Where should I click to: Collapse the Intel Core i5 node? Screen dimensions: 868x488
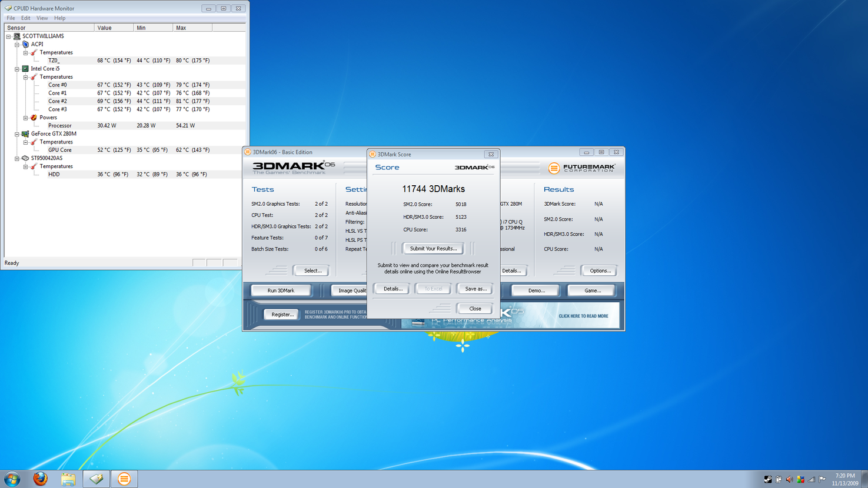point(17,69)
